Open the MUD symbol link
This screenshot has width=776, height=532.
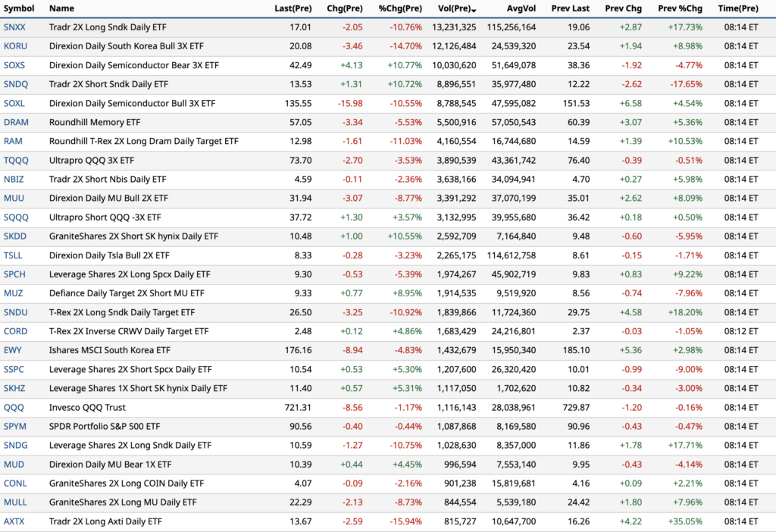coord(14,465)
